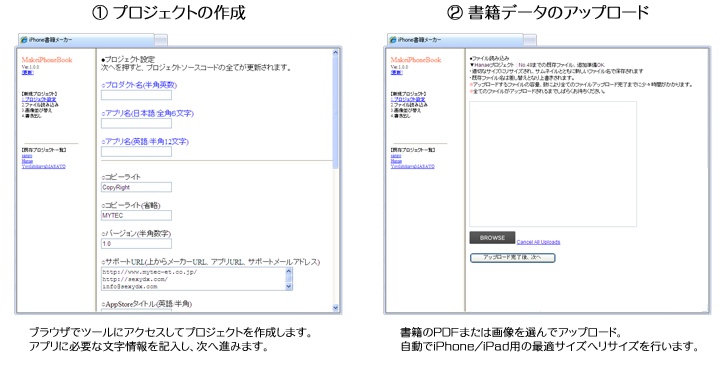Click the BROWSE button

492,237
